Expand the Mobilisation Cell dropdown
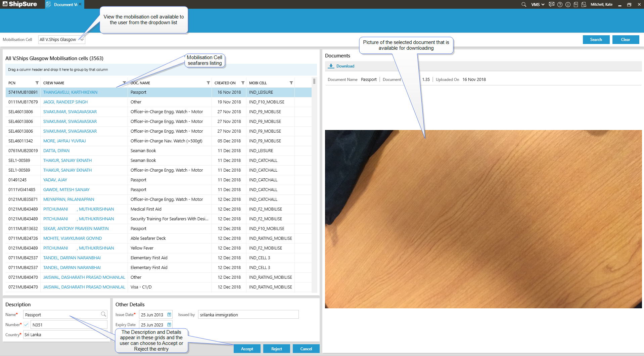 [x=82, y=40]
